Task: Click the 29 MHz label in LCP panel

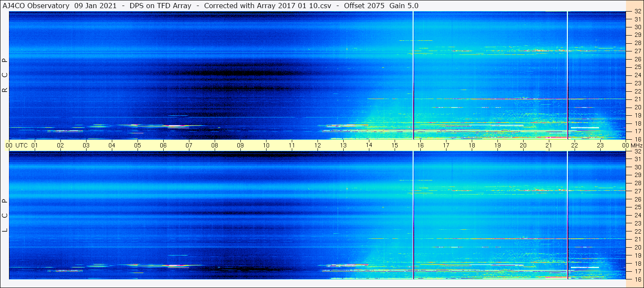Action: [638, 175]
